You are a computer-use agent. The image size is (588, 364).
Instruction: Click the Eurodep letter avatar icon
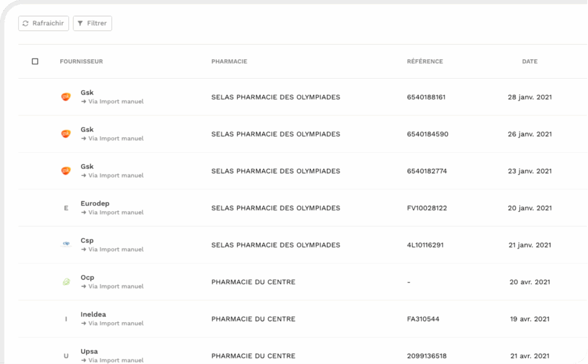(x=66, y=208)
